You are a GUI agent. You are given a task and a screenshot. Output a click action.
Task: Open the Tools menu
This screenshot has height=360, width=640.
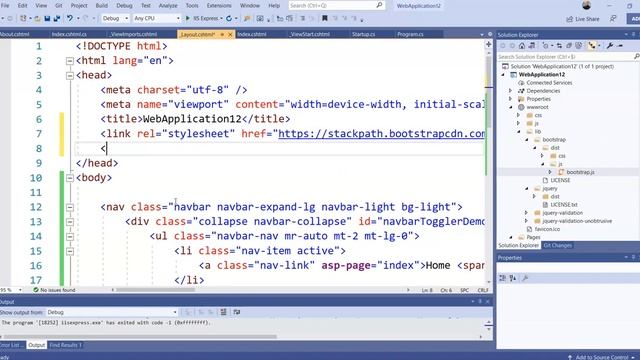tap(192, 5)
